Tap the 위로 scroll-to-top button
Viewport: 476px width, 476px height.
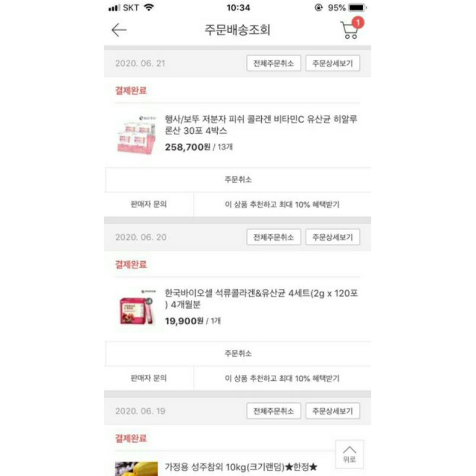[349, 454]
